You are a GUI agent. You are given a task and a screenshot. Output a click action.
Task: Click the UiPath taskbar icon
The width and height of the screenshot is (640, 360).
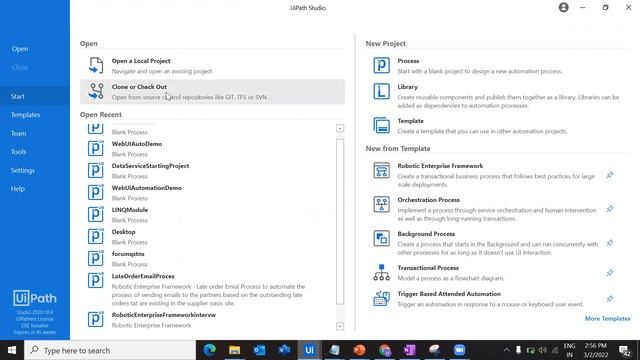(x=309, y=350)
